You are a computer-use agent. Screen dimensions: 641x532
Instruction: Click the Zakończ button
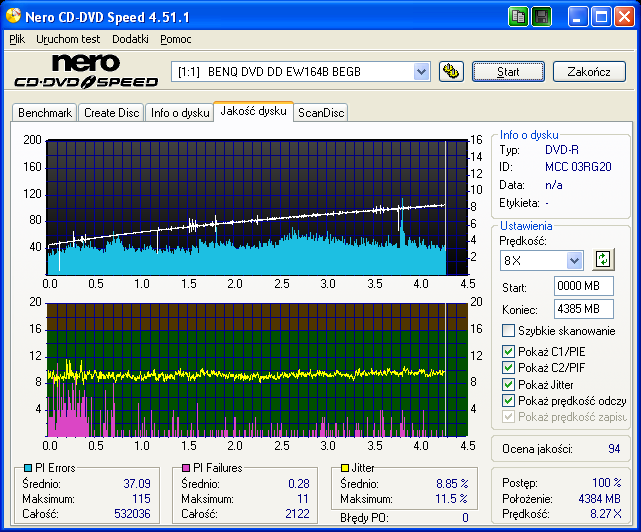tap(589, 72)
